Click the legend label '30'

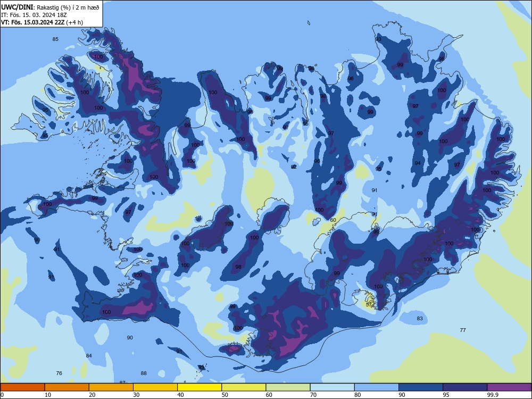136,395
